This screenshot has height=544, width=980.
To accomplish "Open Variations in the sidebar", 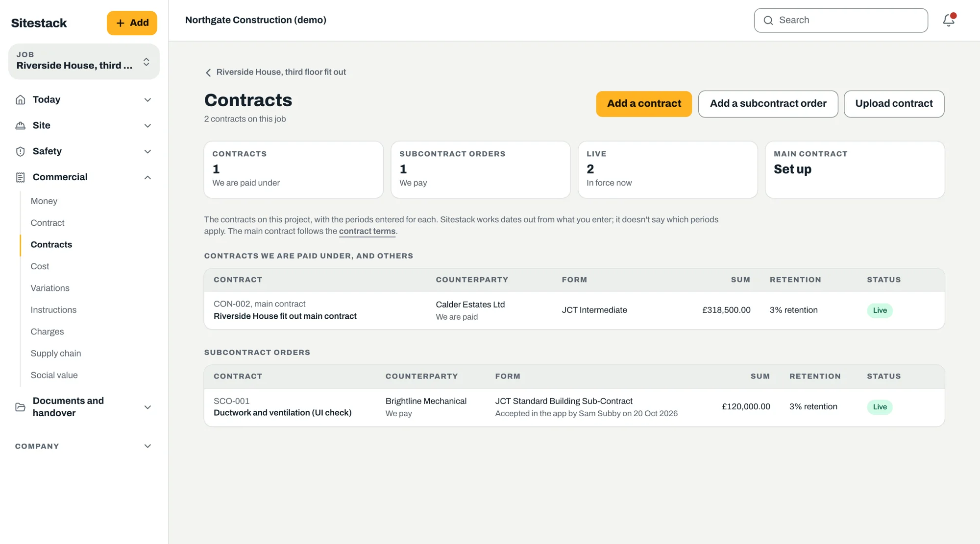I will (x=50, y=288).
